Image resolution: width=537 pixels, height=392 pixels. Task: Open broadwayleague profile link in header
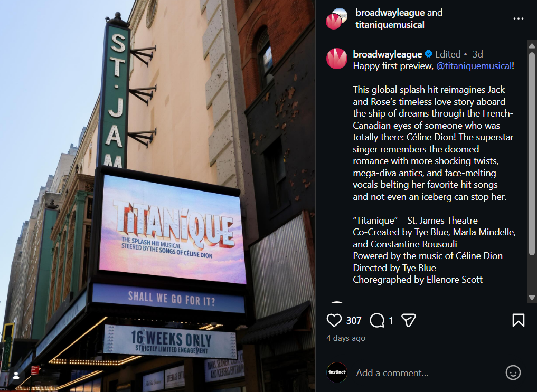(x=390, y=13)
